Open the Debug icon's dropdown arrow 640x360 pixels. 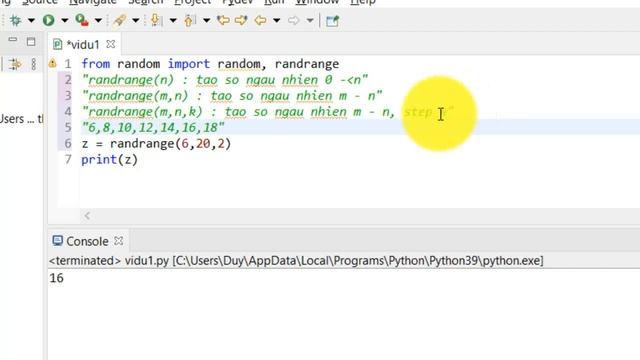coord(31,20)
